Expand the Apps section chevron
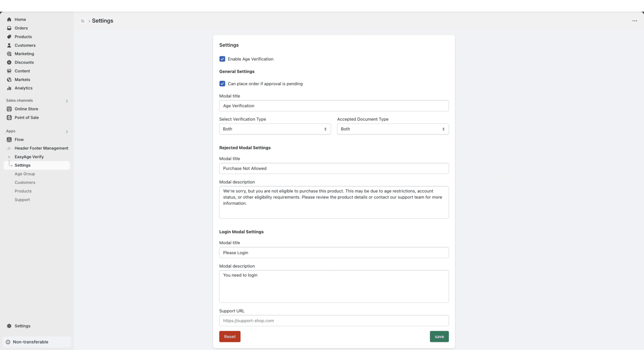 67,132
